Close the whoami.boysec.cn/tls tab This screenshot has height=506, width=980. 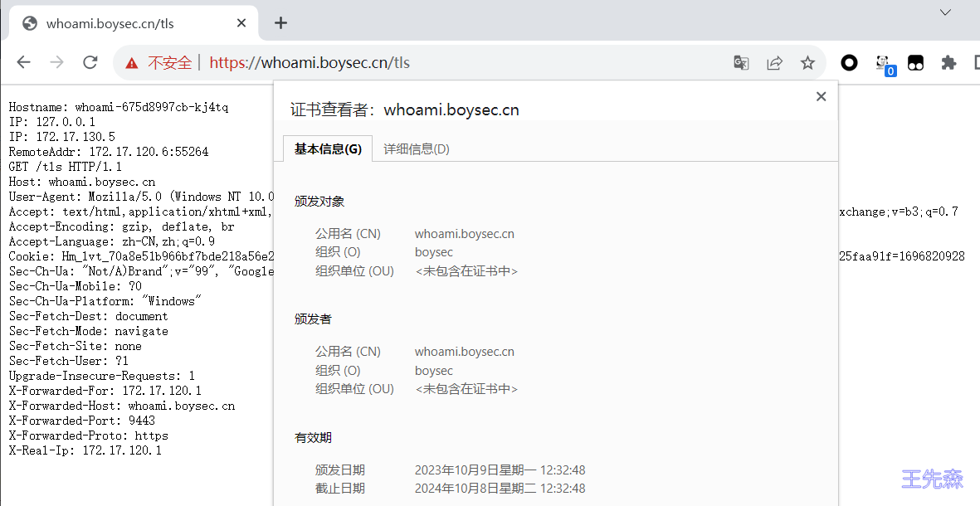(x=242, y=23)
